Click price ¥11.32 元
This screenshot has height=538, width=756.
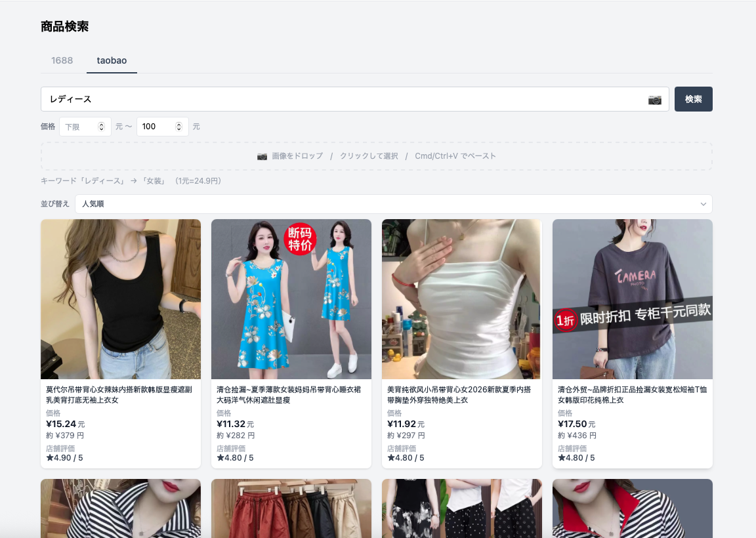click(236, 424)
